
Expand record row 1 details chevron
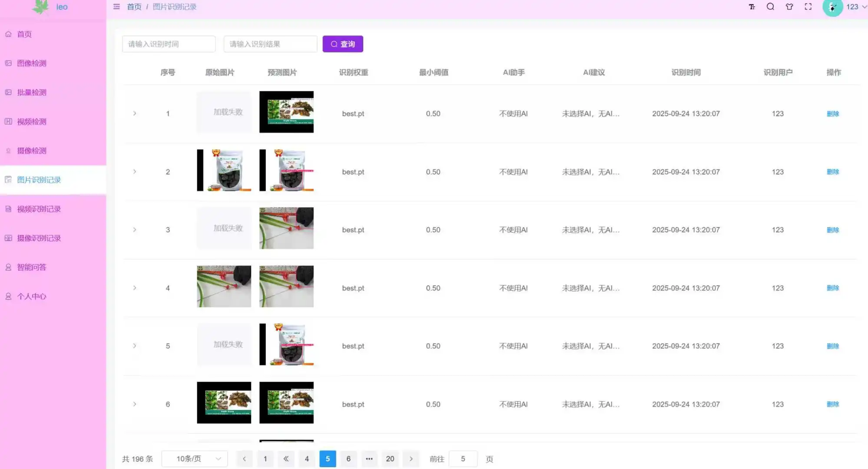coord(135,113)
